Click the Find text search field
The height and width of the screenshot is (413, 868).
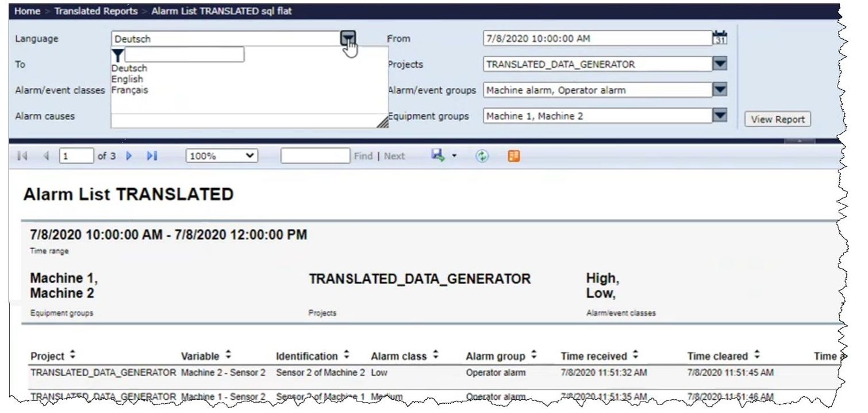[x=314, y=156]
